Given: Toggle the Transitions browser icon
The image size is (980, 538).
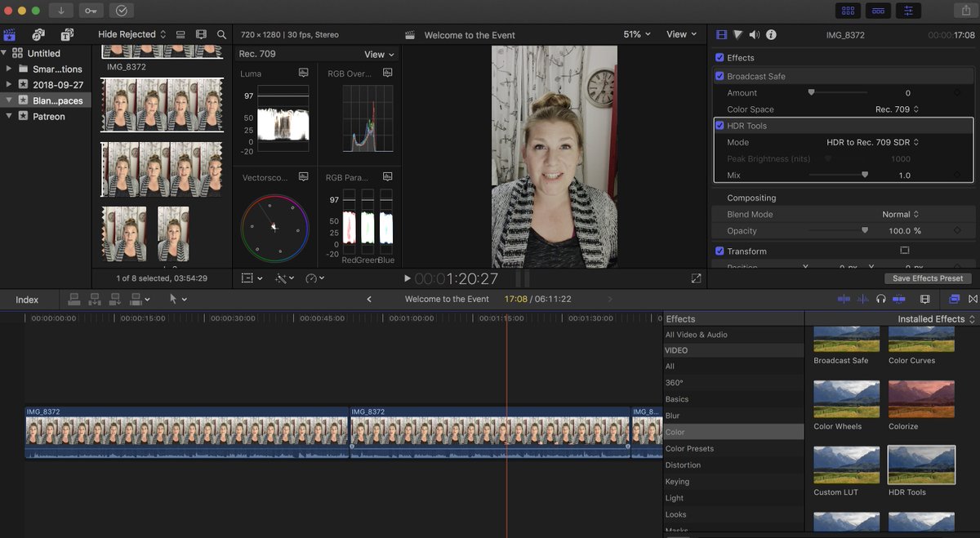Looking at the screenshot, I should pyautogui.click(x=973, y=300).
